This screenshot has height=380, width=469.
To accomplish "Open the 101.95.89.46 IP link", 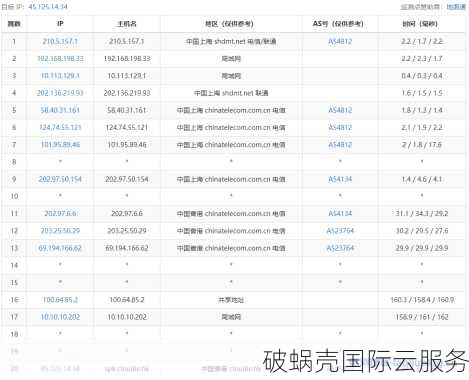I will pos(60,145).
